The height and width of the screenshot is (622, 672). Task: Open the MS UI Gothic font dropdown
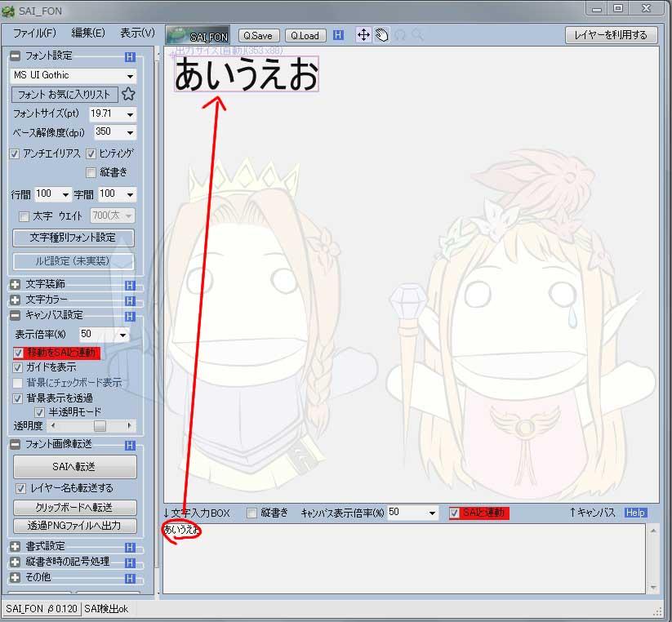(130, 76)
